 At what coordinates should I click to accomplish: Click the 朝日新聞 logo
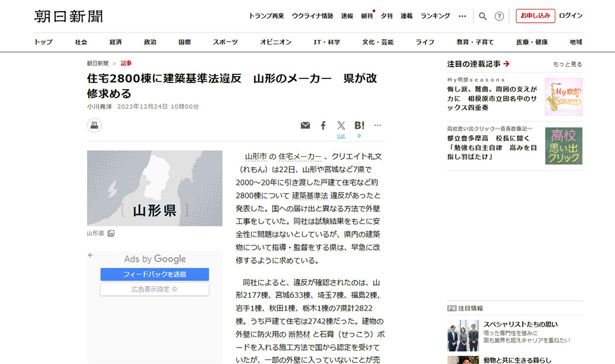pyautogui.click(x=69, y=16)
